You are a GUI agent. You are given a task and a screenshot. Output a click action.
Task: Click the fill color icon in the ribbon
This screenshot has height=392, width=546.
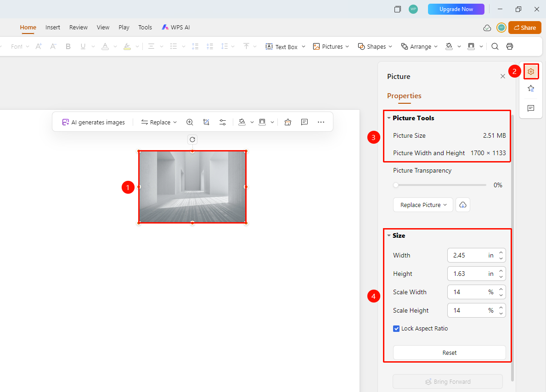click(x=449, y=47)
